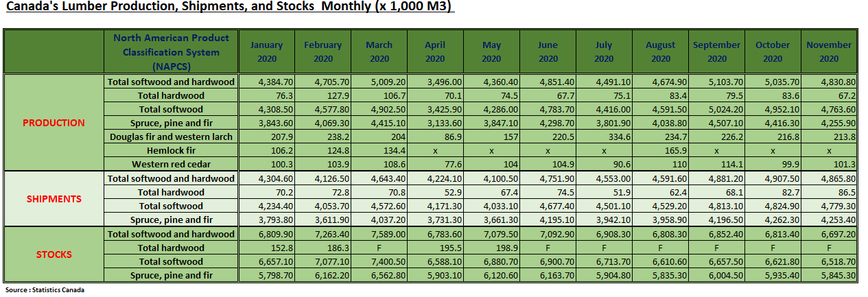Click the North American Product Classification System header
This screenshot has width=868, height=297.
(171, 52)
